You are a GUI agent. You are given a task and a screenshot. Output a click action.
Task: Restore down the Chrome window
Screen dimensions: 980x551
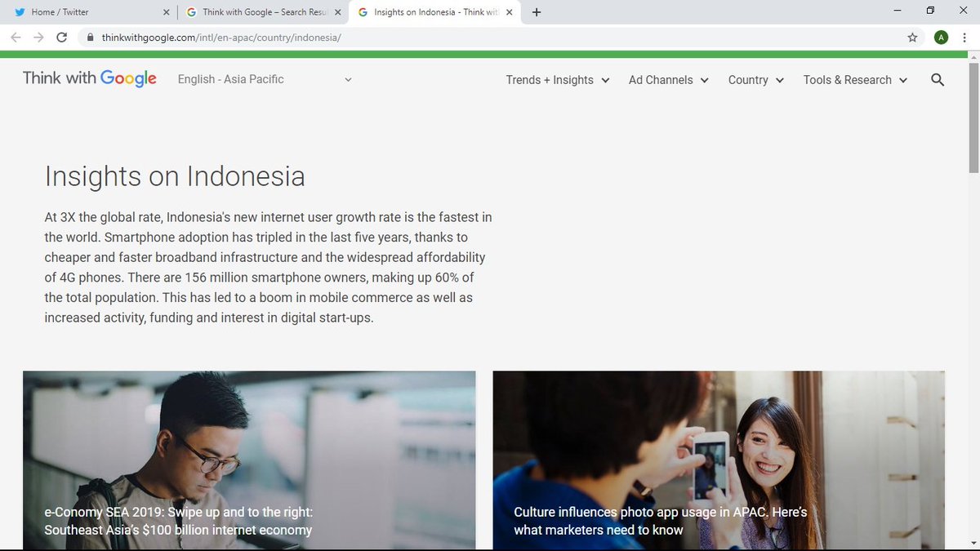click(930, 11)
